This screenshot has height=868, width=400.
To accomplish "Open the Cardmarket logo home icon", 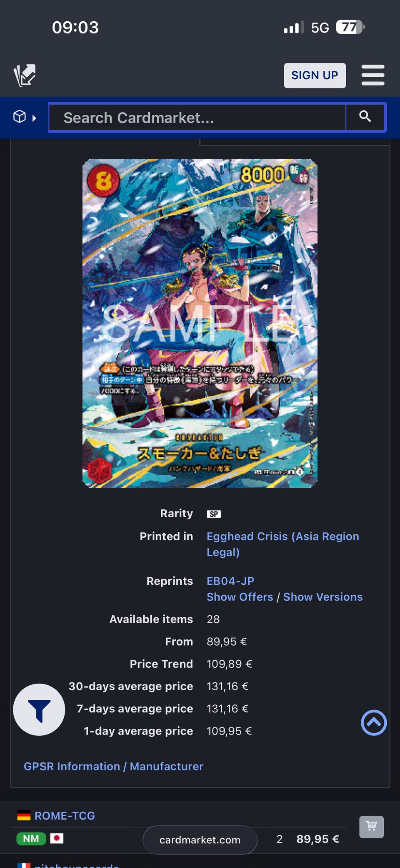I will pyautogui.click(x=24, y=75).
